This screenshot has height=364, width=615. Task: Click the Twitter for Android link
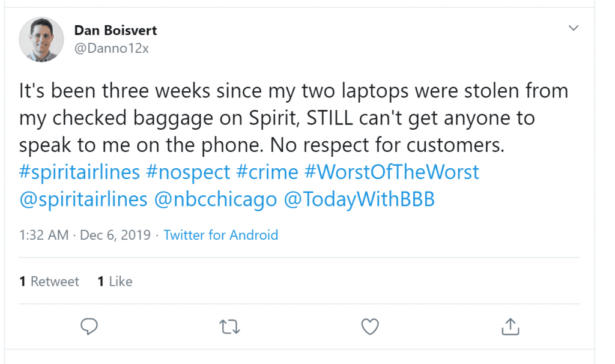tap(220, 235)
